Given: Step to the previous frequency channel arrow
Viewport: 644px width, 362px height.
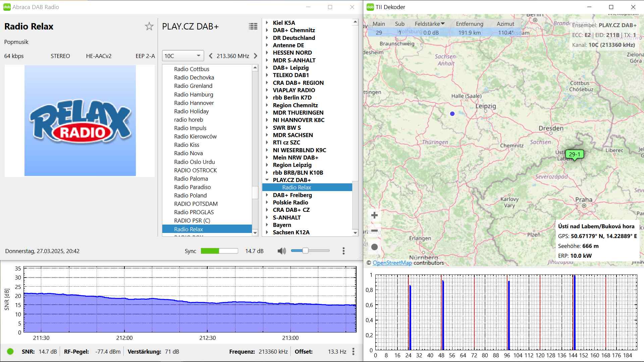Looking at the screenshot, I should tap(211, 56).
